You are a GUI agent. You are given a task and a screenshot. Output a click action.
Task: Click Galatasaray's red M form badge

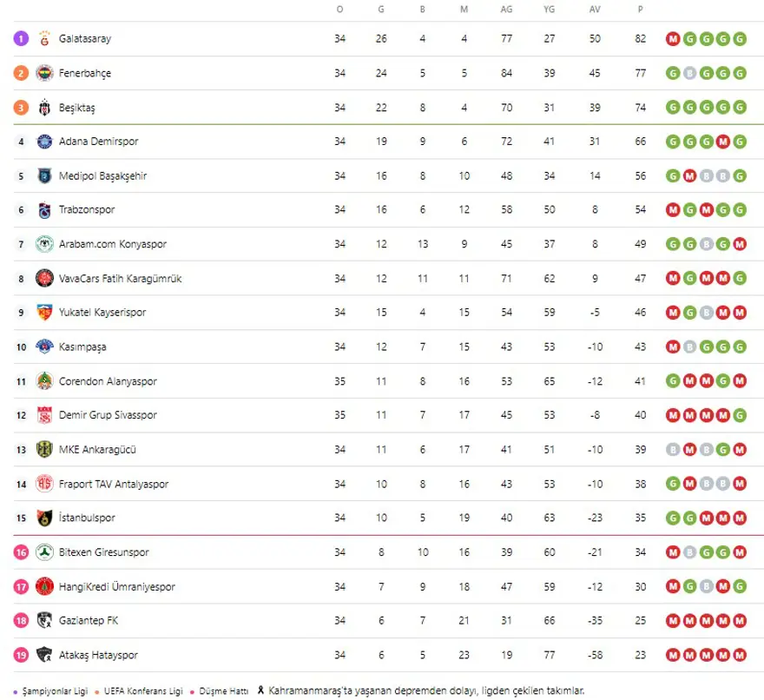(673, 39)
